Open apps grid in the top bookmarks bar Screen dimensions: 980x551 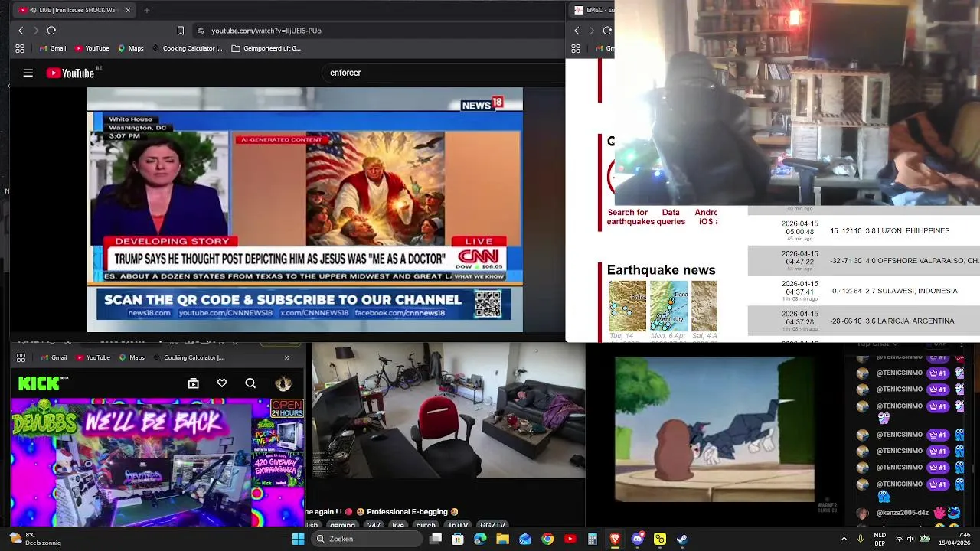click(20, 48)
